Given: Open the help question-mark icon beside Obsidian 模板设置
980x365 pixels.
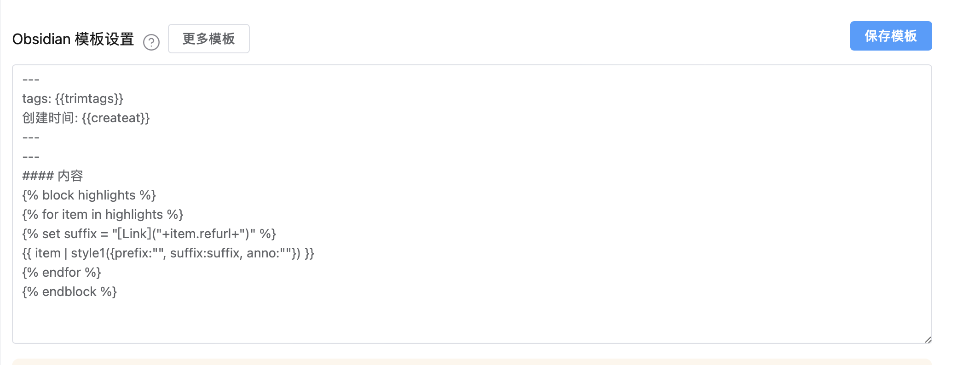Looking at the screenshot, I should pos(151,42).
